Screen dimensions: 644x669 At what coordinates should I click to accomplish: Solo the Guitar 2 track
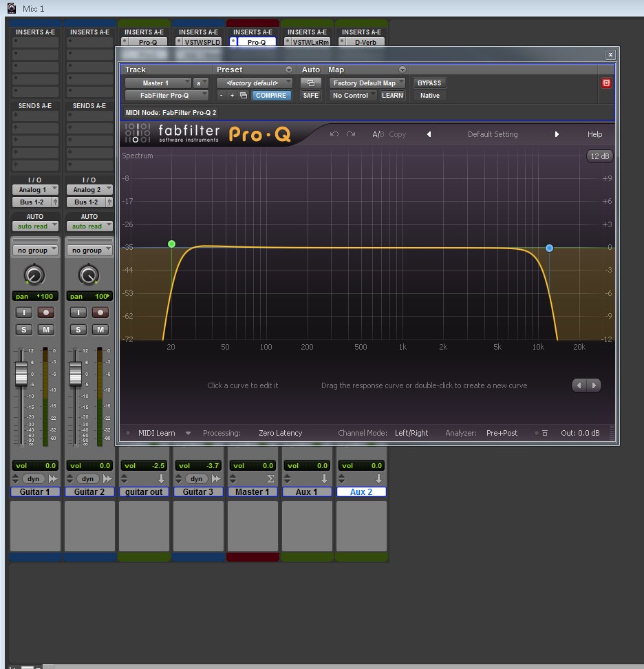click(78, 330)
